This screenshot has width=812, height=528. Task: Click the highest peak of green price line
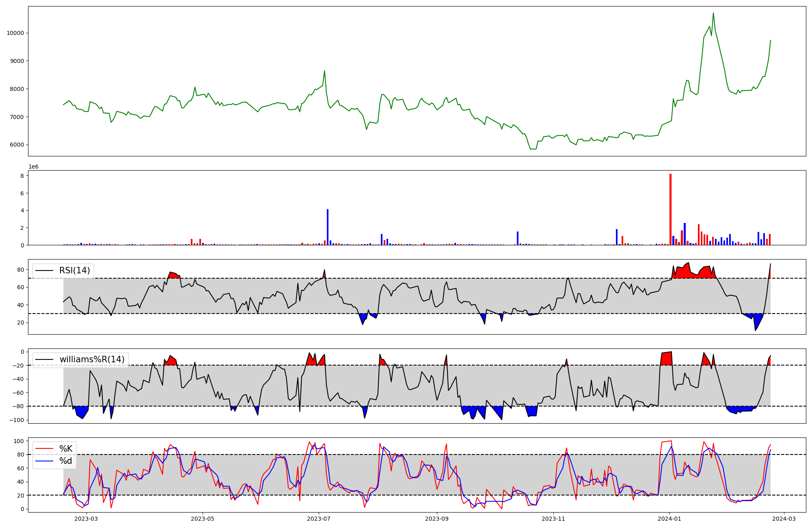713,13
